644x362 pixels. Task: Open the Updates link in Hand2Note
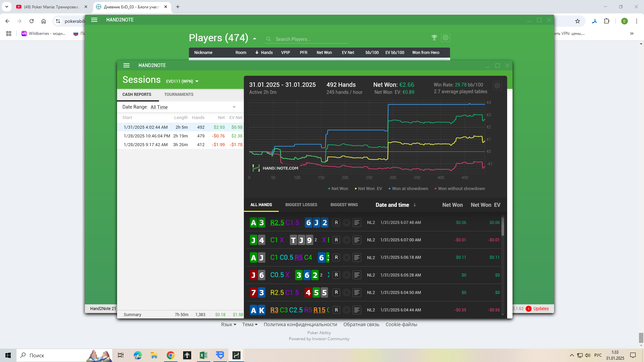(541, 309)
